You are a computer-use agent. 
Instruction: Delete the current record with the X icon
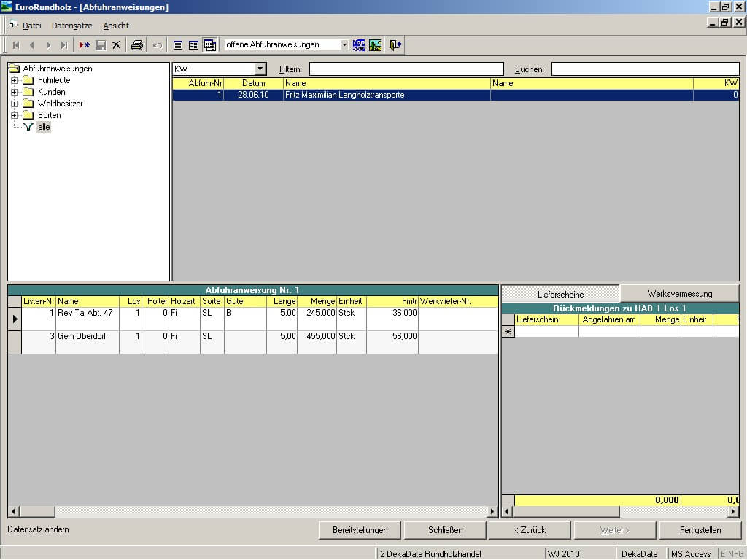coord(116,45)
